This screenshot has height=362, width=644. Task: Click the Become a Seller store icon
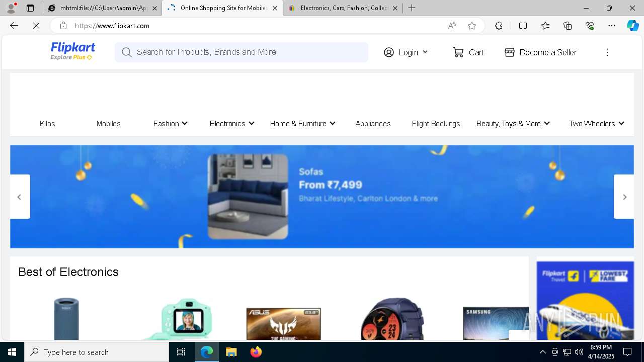tap(510, 52)
